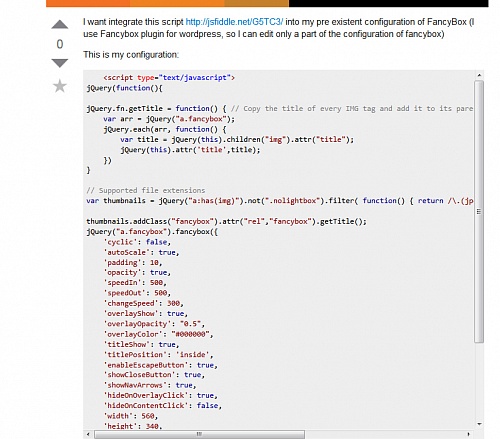This screenshot has height=439, width=500.
Task: Upvote the question with the up arrow
Action: [x=60, y=24]
